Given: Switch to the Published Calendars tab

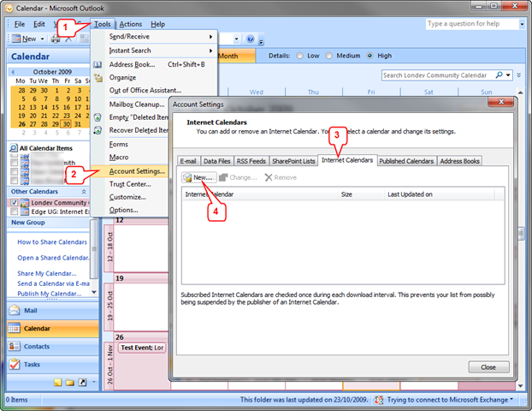Looking at the screenshot, I should point(406,161).
